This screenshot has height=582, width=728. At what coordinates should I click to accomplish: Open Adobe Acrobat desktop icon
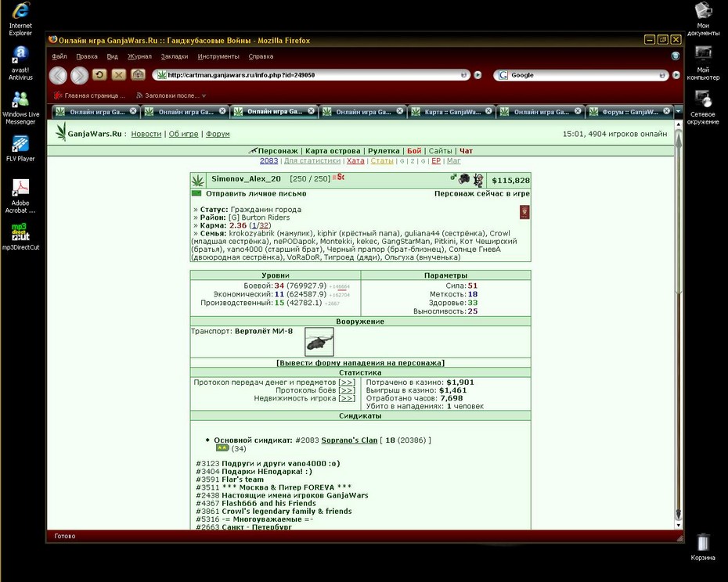pyautogui.click(x=20, y=196)
